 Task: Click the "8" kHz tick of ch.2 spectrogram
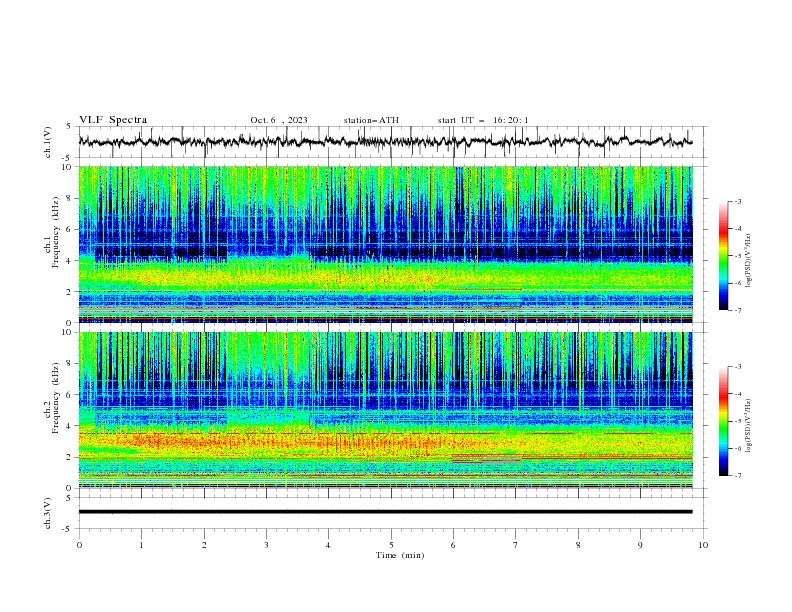pos(71,364)
